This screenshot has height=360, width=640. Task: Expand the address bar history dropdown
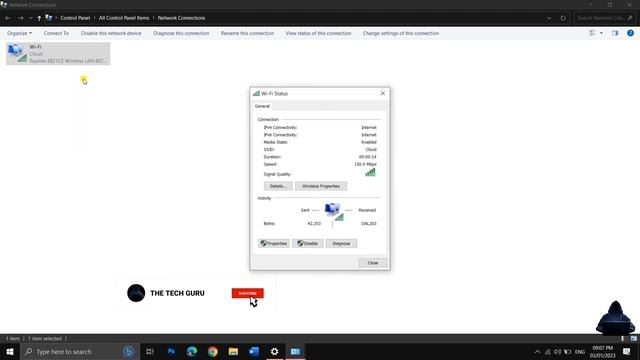pos(549,18)
